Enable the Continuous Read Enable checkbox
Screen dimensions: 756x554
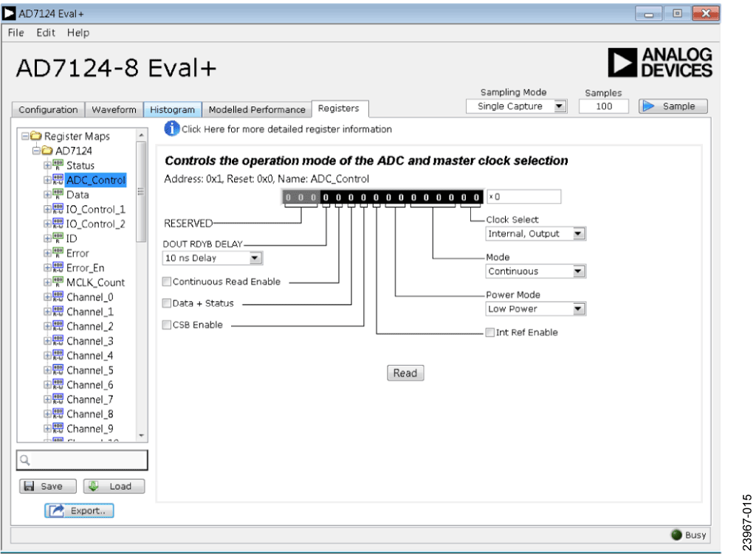(167, 281)
